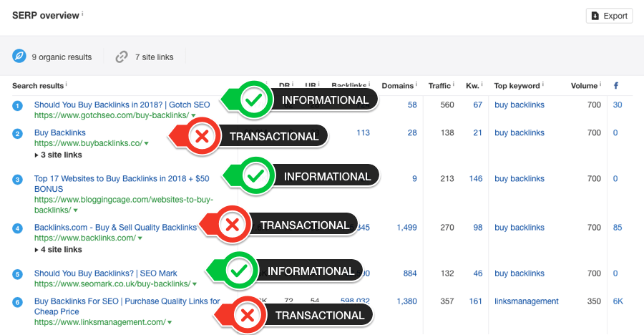Click Facebook shares value 85
This screenshot has height=335, width=644.
(618, 228)
